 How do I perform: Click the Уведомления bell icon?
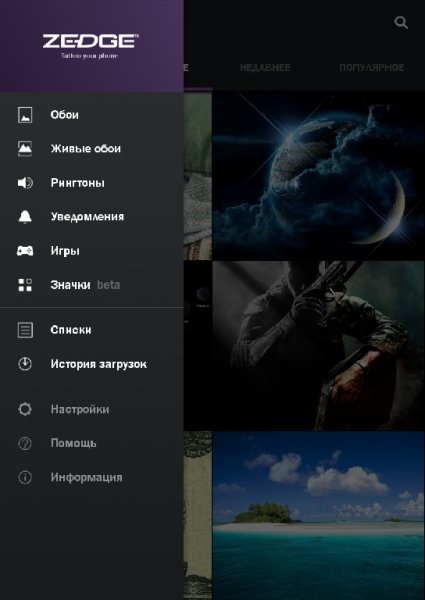(x=25, y=217)
